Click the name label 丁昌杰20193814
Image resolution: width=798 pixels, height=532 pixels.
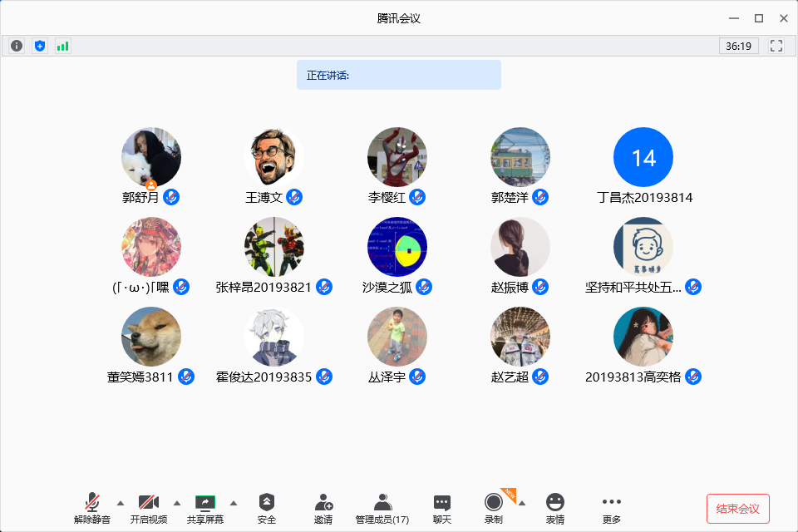645,198
